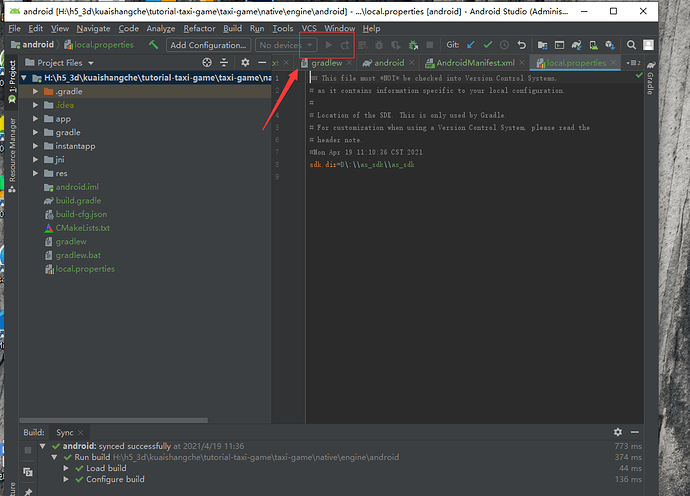Open the hidden tabs list dropdown

point(633,63)
